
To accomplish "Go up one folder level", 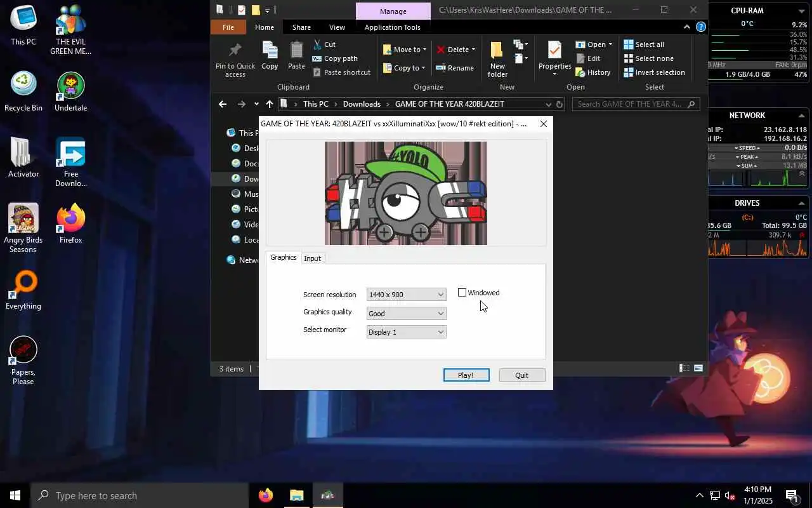I will 270,104.
